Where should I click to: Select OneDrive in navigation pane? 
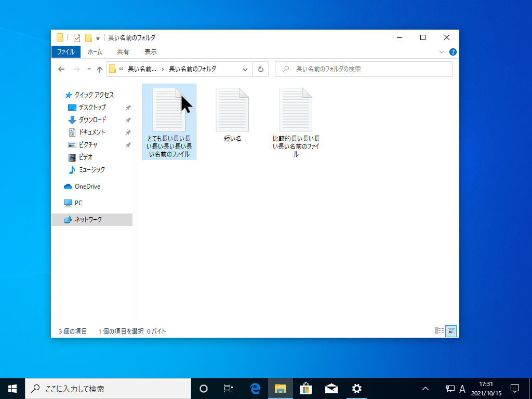pos(87,187)
